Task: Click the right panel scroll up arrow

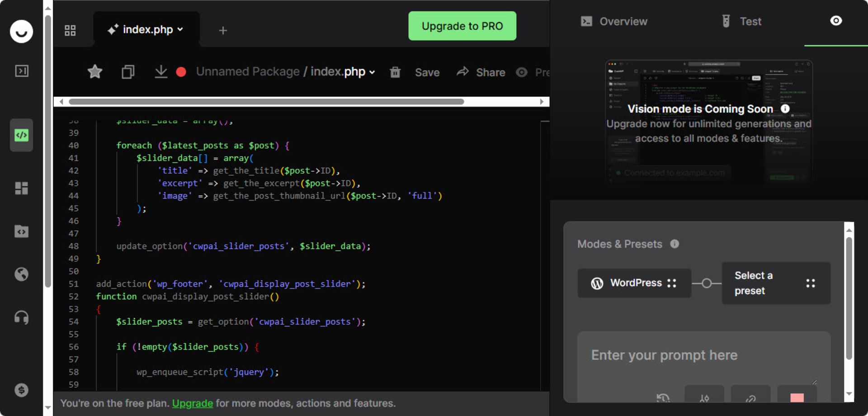Action: coord(849,230)
